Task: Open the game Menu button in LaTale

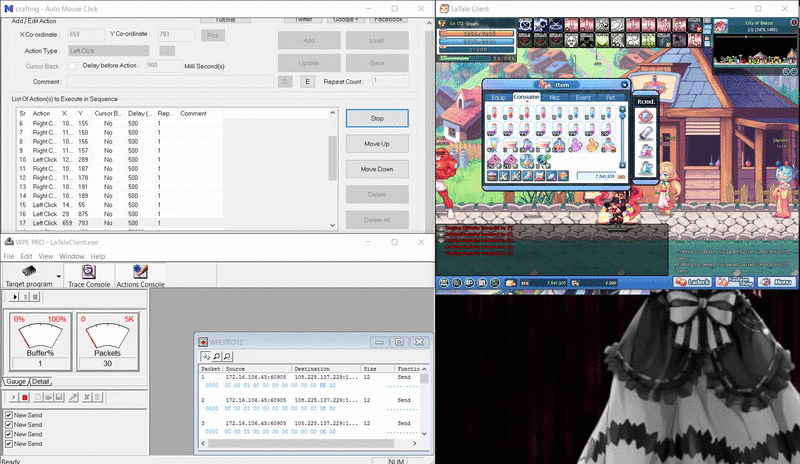Action: [x=777, y=282]
